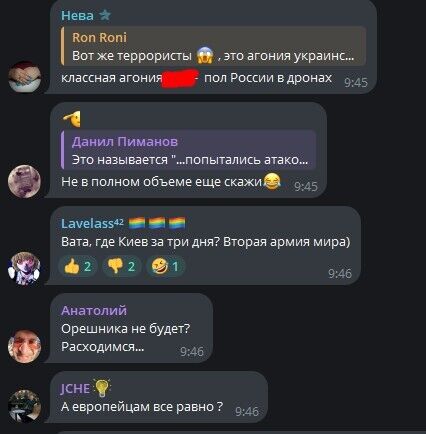The height and width of the screenshot is (434, 426).
Task: Open Анатолий's profile avatar
Action: (x=24, y=347)
